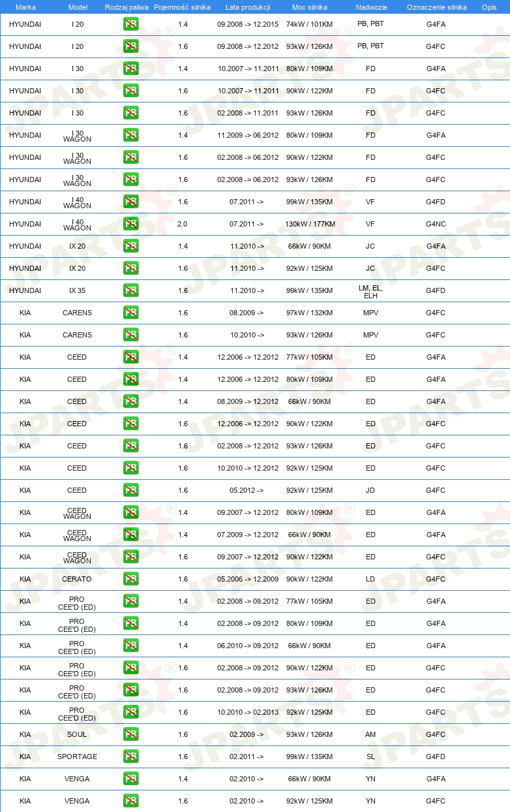Click production date 02.2009 -> in Soul row
Screen dimensions: 510x812
tap(247, 734)
